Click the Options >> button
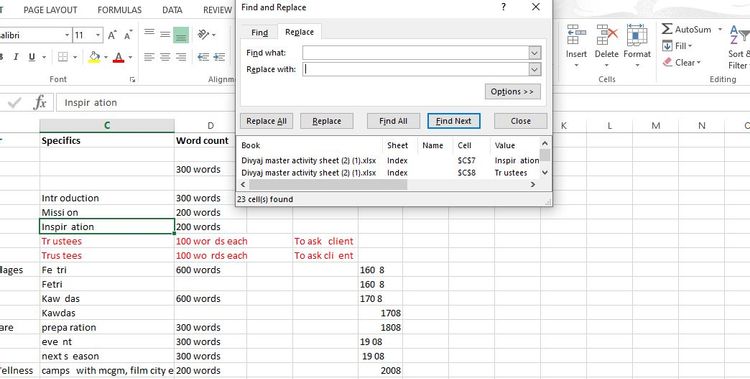Screen dimensions: 750x379 point(512,91)
